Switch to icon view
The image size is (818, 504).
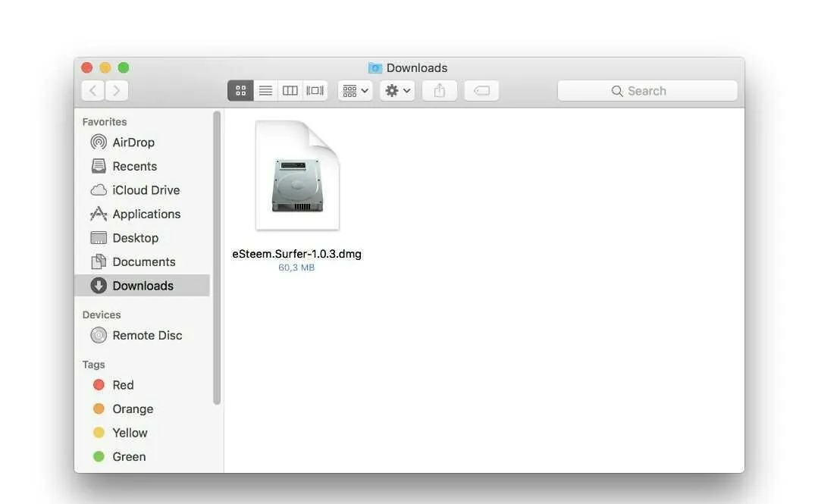[x=240, y=91]
